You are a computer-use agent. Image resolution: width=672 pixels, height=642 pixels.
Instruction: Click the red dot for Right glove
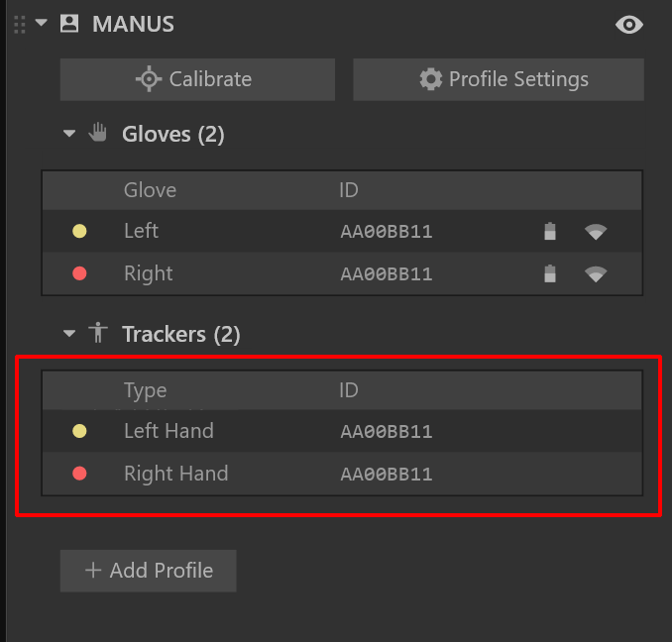80,274
